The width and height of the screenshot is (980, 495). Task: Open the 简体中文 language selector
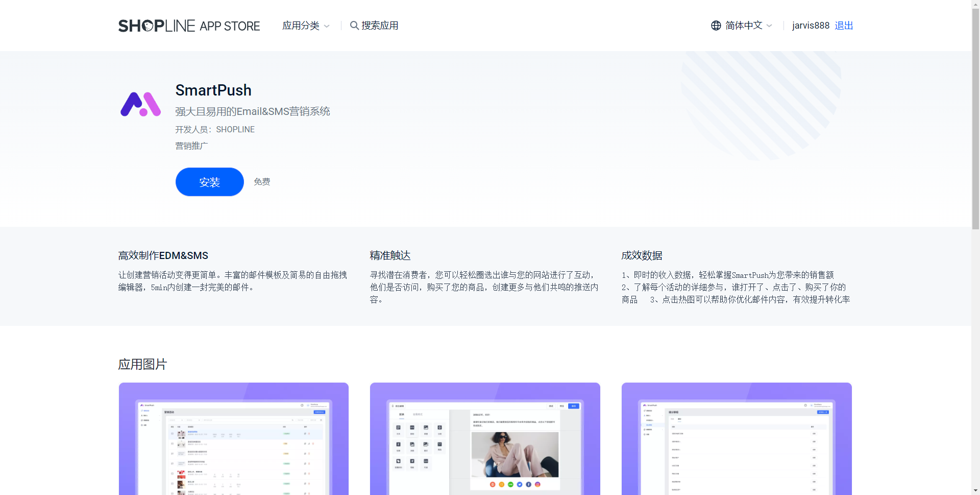pos(743,26)
